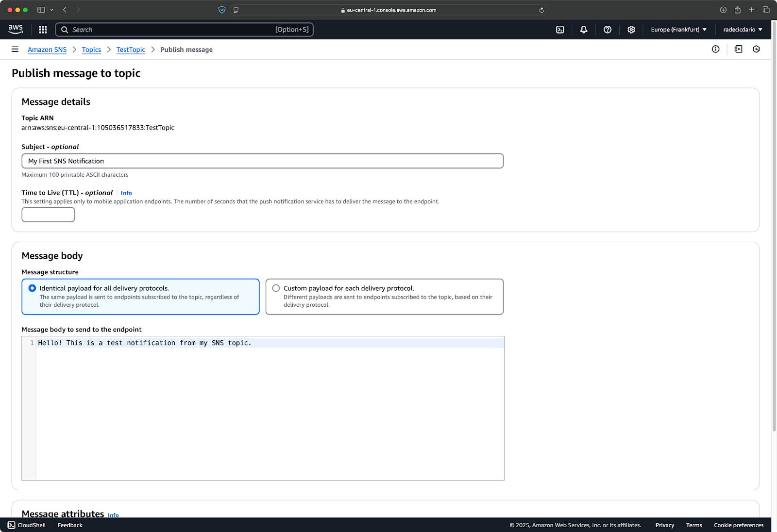Open the AWS home logo
Image resolution: width=777 pixels, height=532 pixels.
point(16,29)
